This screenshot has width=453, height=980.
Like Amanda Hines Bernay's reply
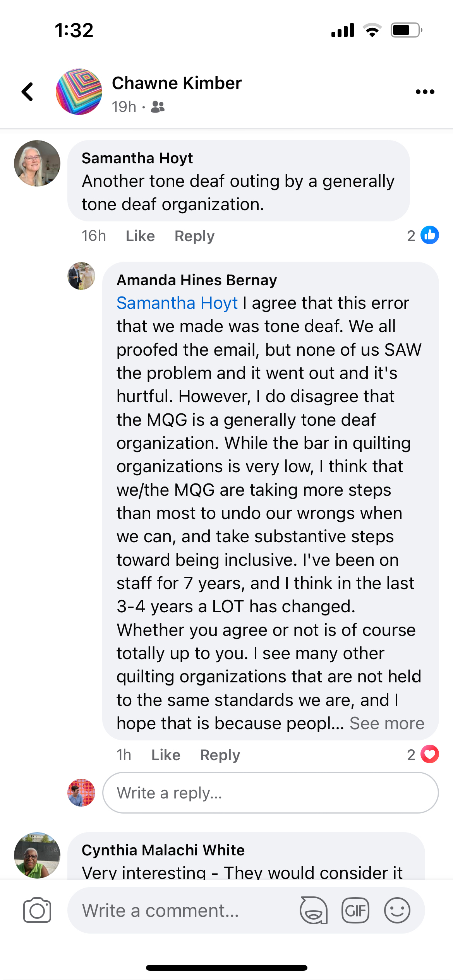pyautogui.click(x=166, y=755)
